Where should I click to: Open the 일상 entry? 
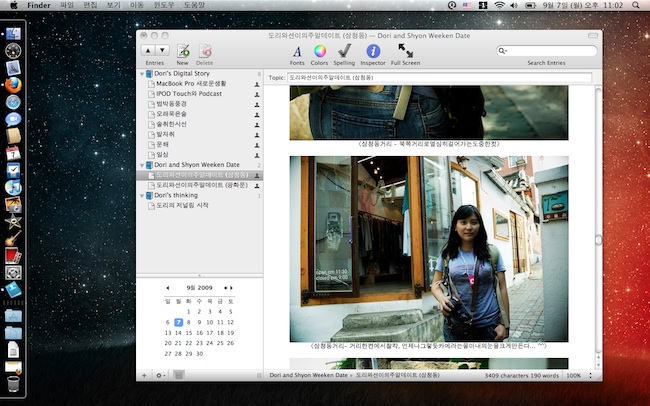(162, 155)
